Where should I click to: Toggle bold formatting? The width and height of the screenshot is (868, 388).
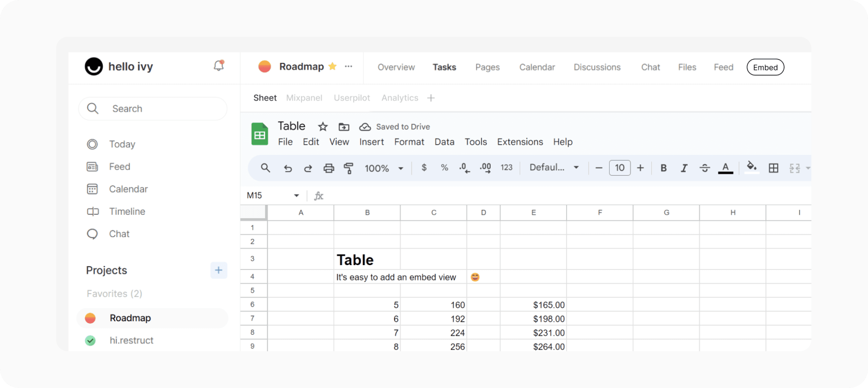click(663, 168)
